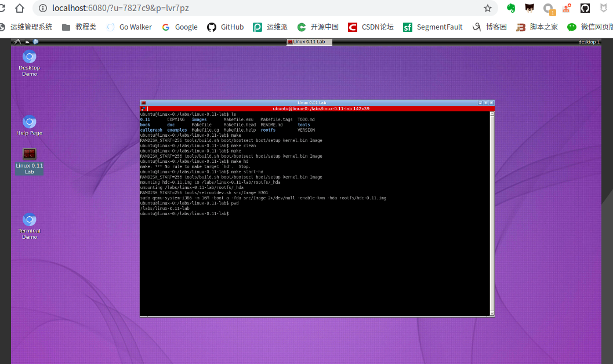This screenshot has width=613, height=364.
Task: Click the window menu icon on the Linux 0.11 Lab title bar
Action: click(143, 101)
